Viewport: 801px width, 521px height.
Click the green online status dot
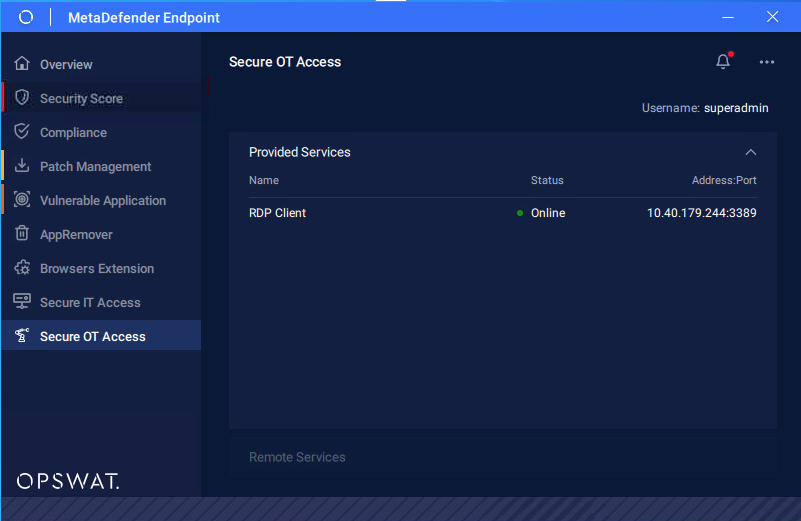click(x=520, y=213)
